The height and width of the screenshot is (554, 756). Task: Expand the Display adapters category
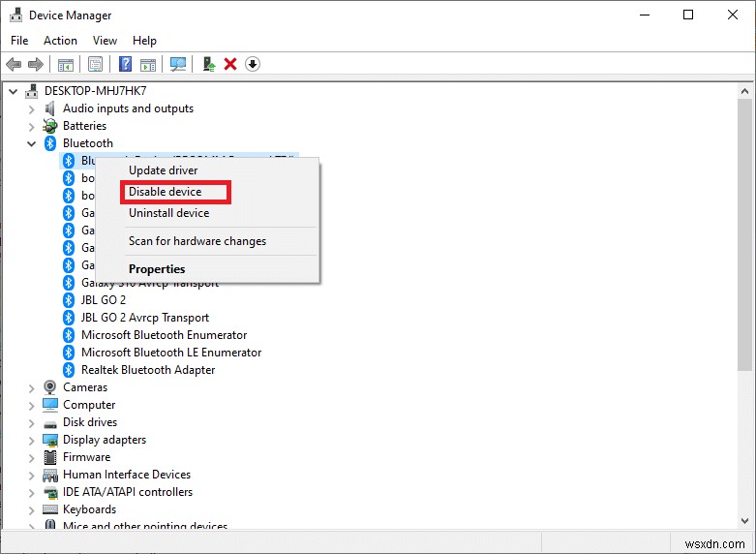31,440
